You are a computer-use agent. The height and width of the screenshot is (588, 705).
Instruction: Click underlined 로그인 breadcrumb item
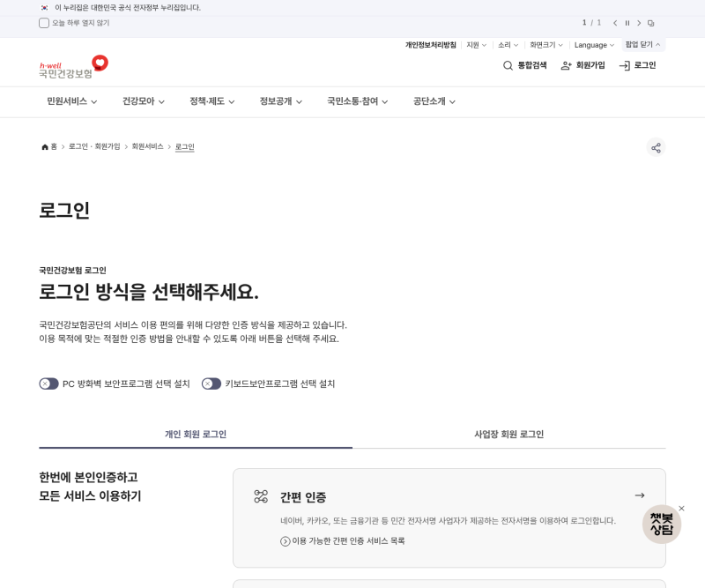185,147
